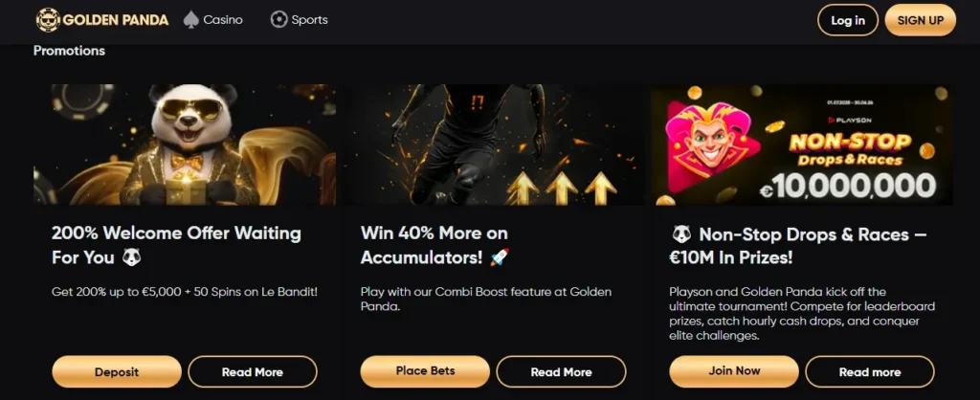Click the Golden Panda logo icon
The image size is (980, 400).
point(48,20)
